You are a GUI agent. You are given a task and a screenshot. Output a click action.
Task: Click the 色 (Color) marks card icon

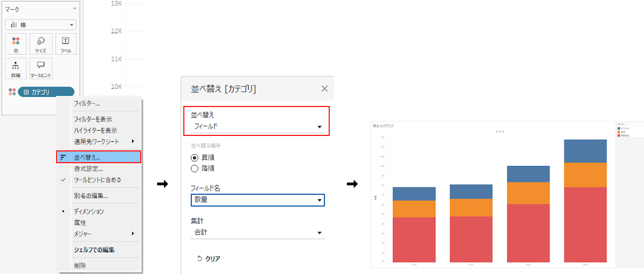click(x=15, y=44)
